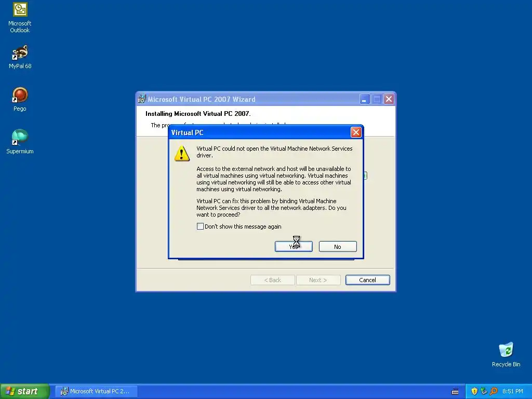Image resolution: width=532 pixels, height=399 pixels.
Task: Close the Virtual PC warning dialog
Action: coord(355,132)
